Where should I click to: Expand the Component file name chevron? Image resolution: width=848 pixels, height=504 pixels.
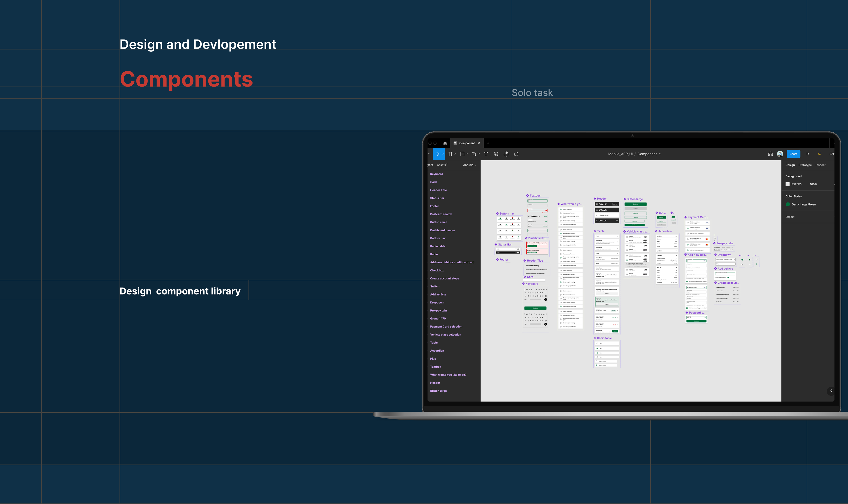coord(660,154)
